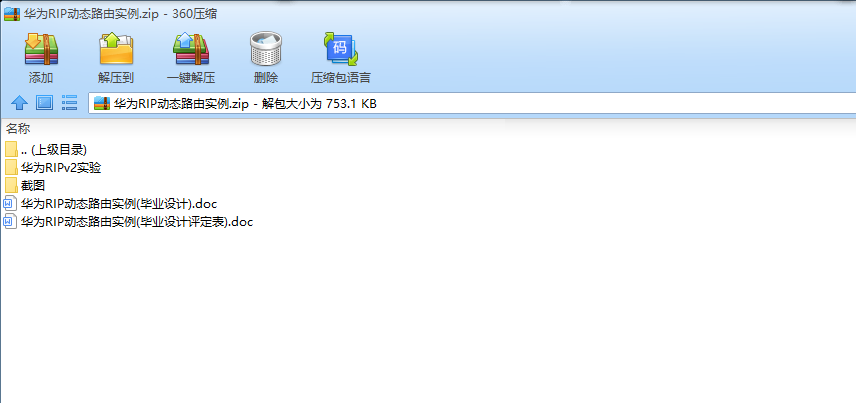This screenshot has height=403, width=856.
Task: Go up one level with the blue arrow
Action: pos(19,103)
